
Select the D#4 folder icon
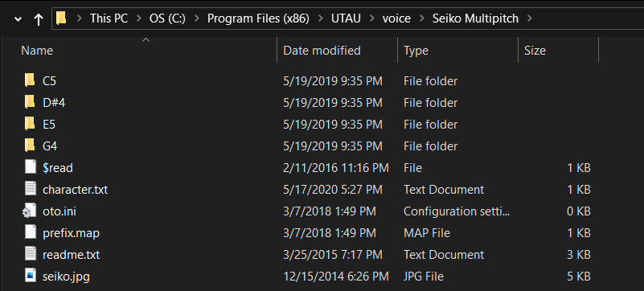(x=30, y=103)
